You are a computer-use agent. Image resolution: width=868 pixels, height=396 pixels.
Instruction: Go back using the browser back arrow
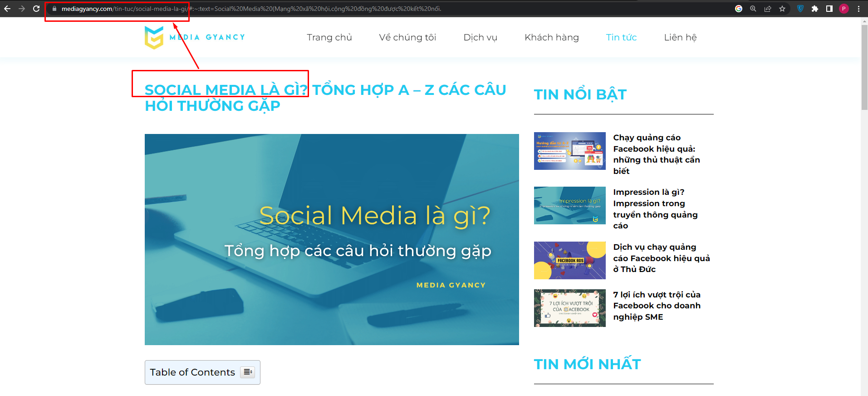[7, 9]
